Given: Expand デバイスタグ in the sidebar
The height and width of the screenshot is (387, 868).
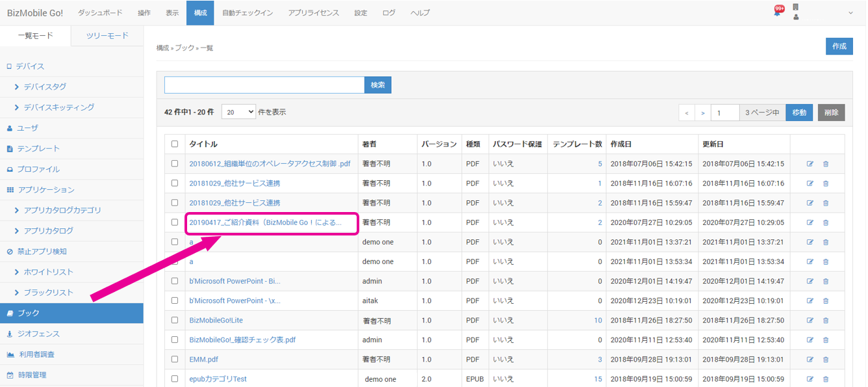Looking at the screenshot, I should point(45,87).
